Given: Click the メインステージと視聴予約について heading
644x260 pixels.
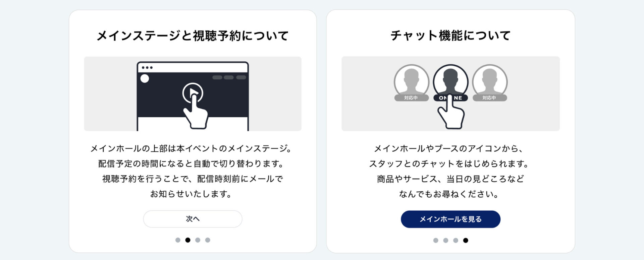Looking at the screenshot, I should pos(193,36).
